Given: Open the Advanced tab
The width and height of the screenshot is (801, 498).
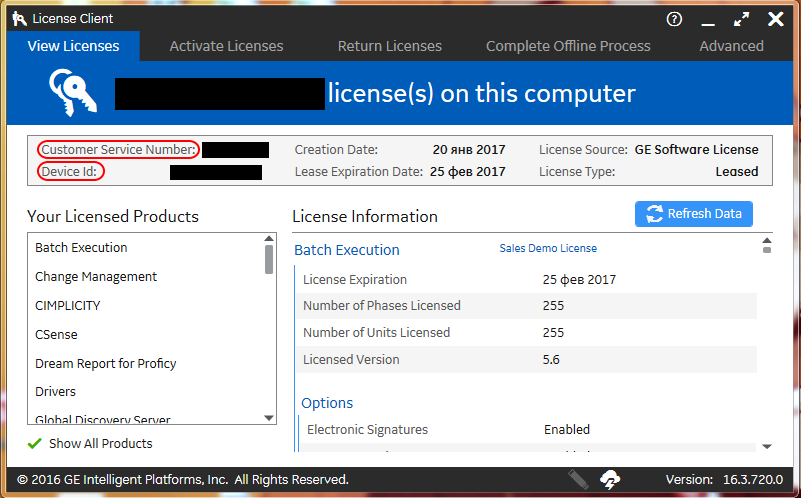Looking at the screenshot, I should point(731,46).
